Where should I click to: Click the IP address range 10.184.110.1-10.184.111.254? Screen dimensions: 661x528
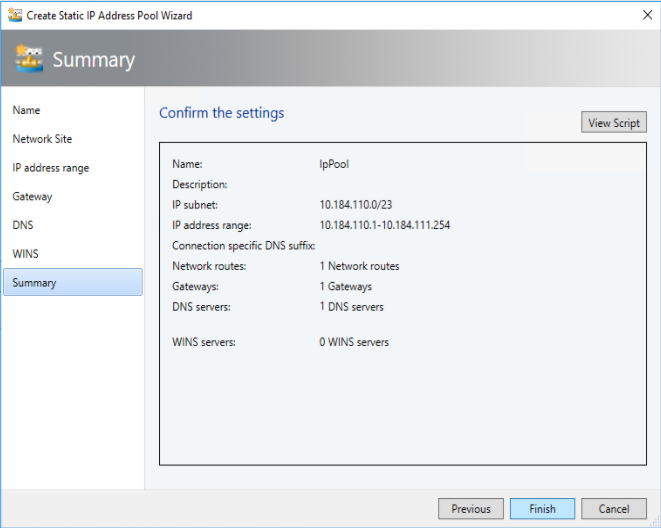[384, 225]
